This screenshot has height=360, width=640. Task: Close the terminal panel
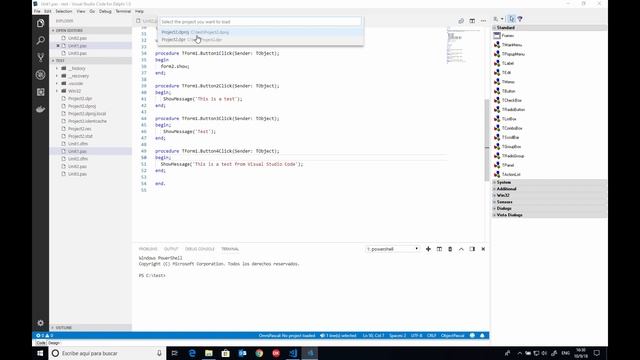coord(483,249)
